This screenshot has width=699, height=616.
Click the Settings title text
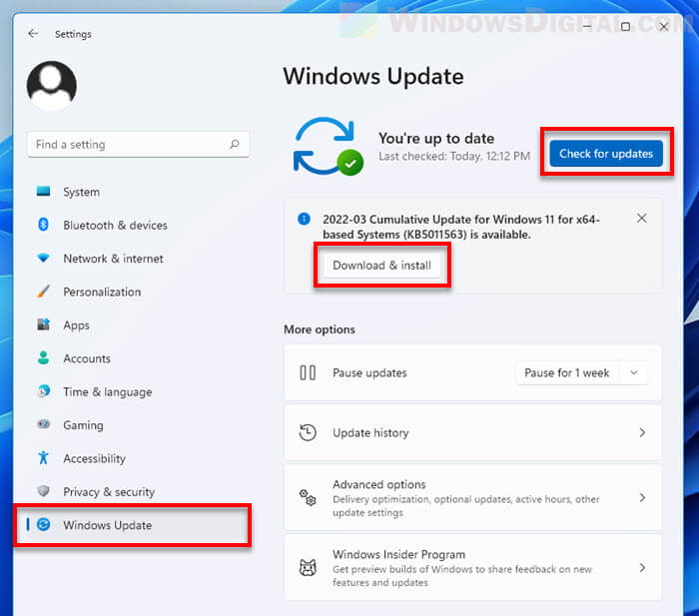click(x=73, y=34)
